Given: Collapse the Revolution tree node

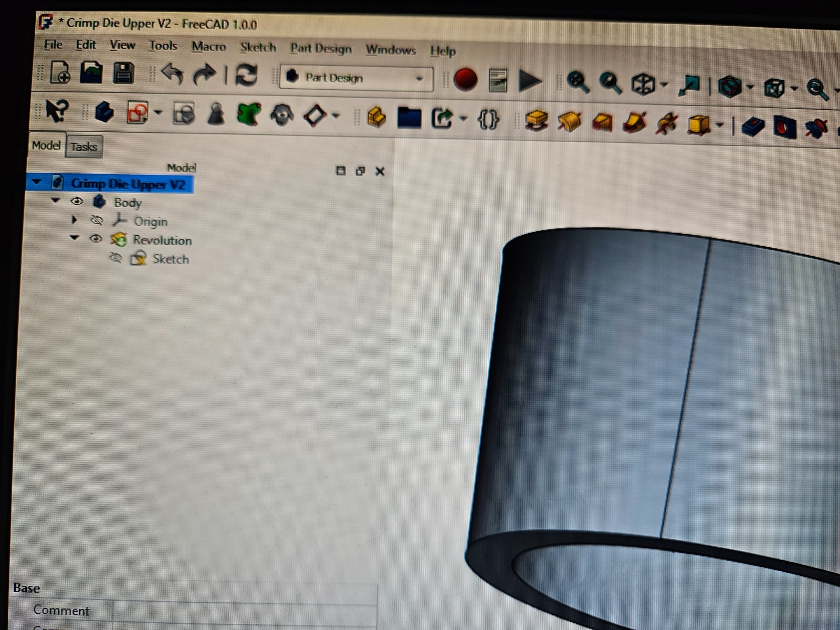Looking at the screenshot, I should tap(75, 238).
